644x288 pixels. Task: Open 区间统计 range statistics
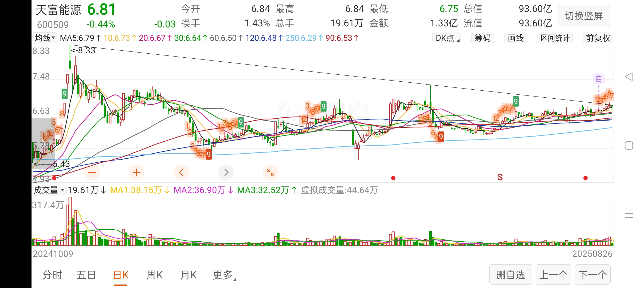(x=555, y=38)
